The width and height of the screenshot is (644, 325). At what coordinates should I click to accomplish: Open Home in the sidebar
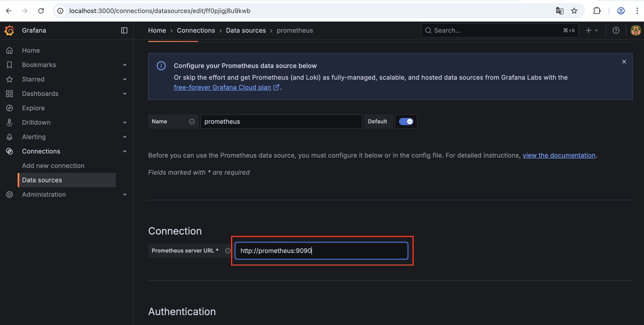[x=31, y=50]
